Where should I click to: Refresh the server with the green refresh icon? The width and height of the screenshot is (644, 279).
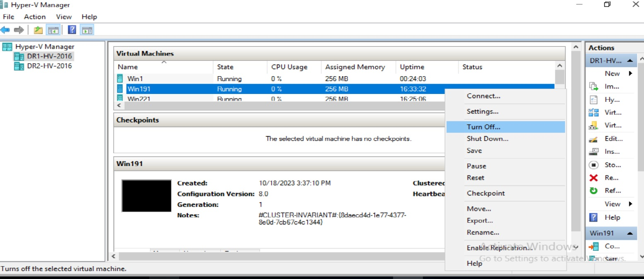(x=612, y=190)
